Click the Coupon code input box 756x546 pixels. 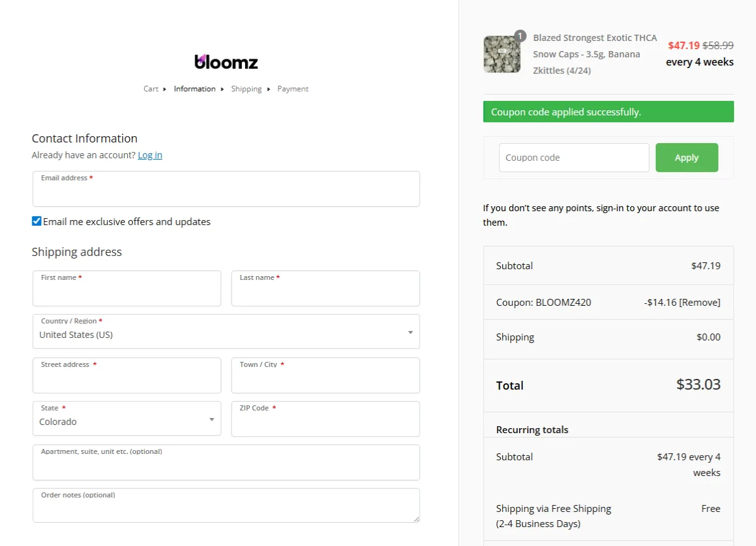coord(573,157)
